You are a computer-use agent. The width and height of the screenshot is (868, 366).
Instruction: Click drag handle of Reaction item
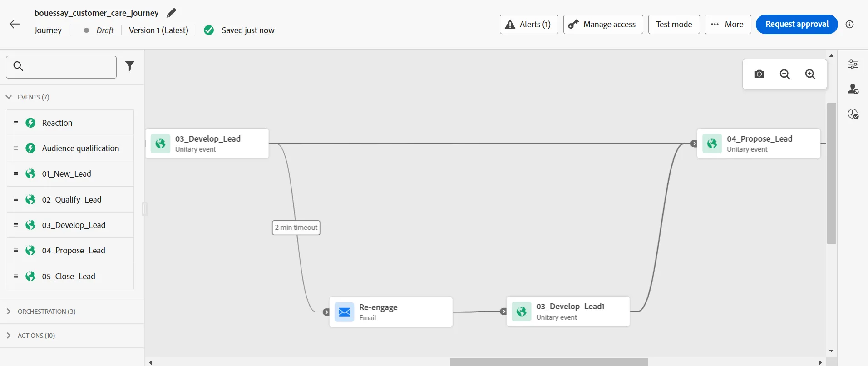point(16,123)
